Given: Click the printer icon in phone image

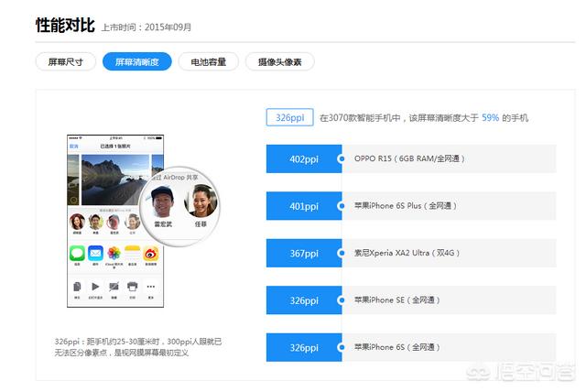Looking at the screenshot, I should click(132, 287).
